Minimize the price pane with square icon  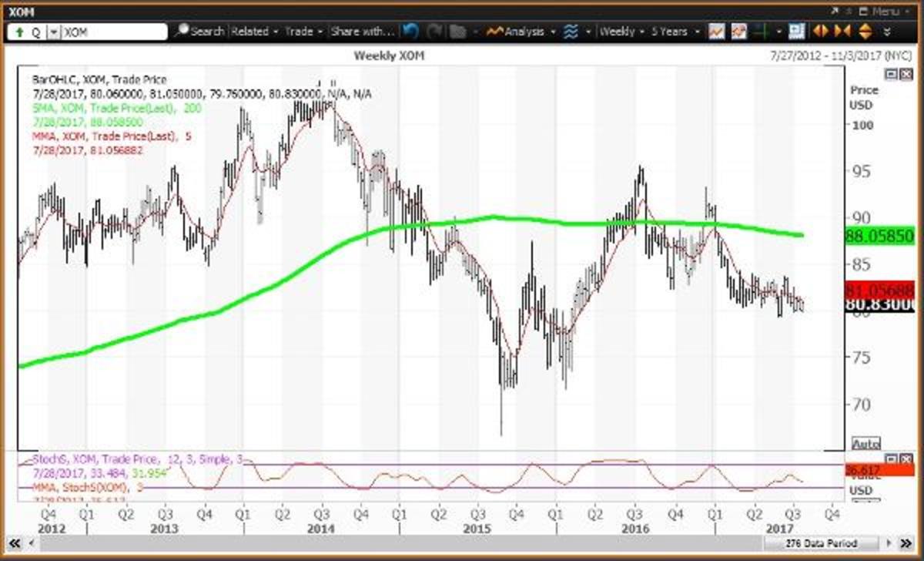click(891, 74)
